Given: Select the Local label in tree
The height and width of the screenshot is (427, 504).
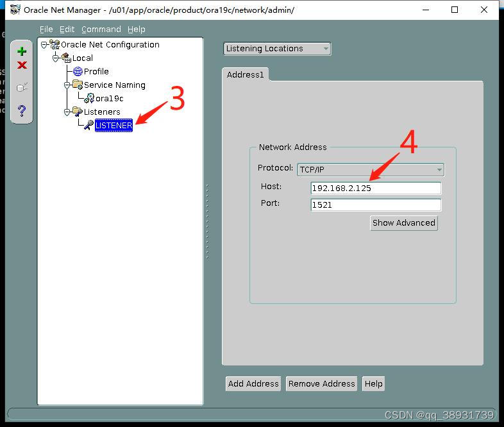Looking at the screenshot, I should click(83, 58).
